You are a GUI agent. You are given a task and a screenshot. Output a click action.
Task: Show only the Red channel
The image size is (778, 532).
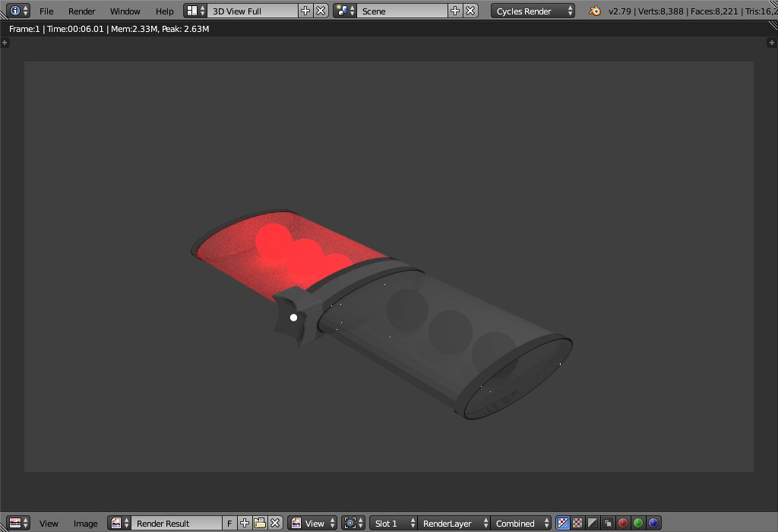[x=623, y=523]
